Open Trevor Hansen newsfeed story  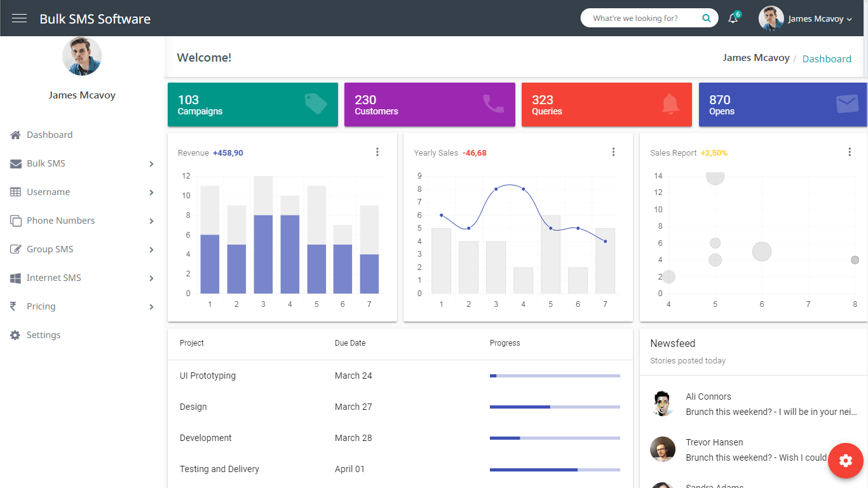tap(754, 450)
